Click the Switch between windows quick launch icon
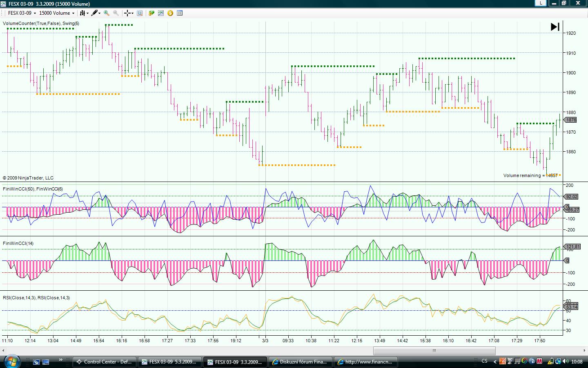The width and height of the screenshot is (588, 368). pyautogui.click(x=36, y=361)
